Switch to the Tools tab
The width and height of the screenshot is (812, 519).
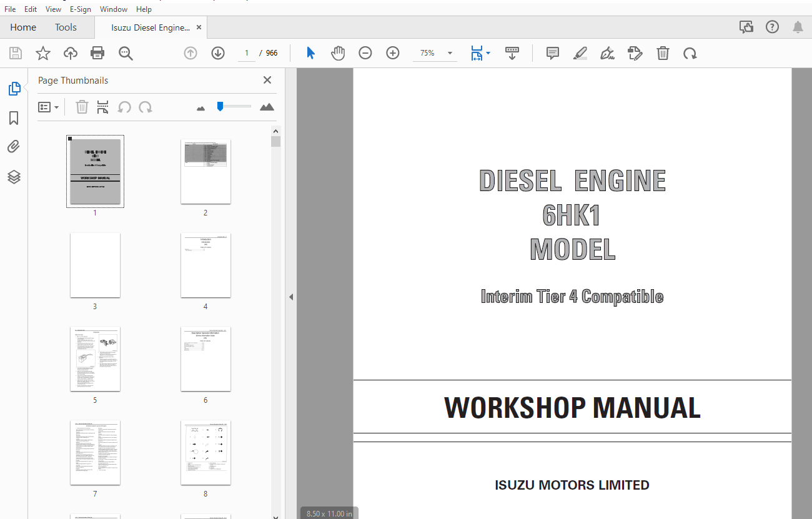click(66, 27)
